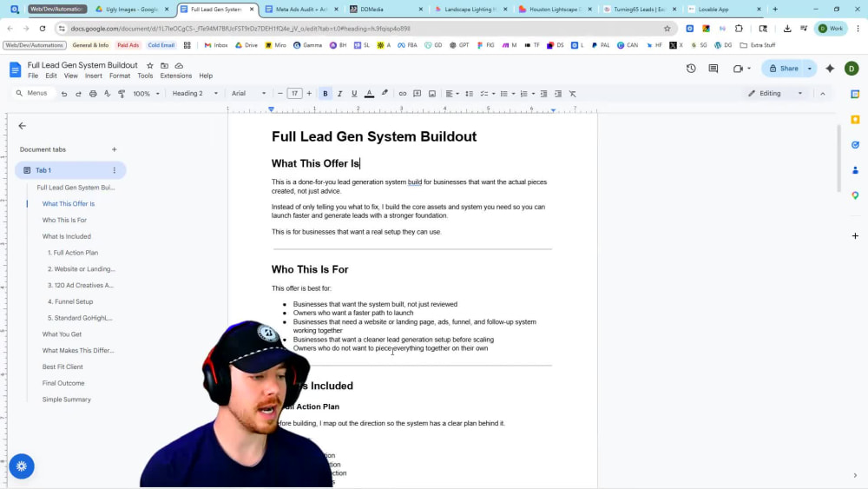Increase font size with plus button
Screen dimensions: 868x489
(x=310, y=94)
